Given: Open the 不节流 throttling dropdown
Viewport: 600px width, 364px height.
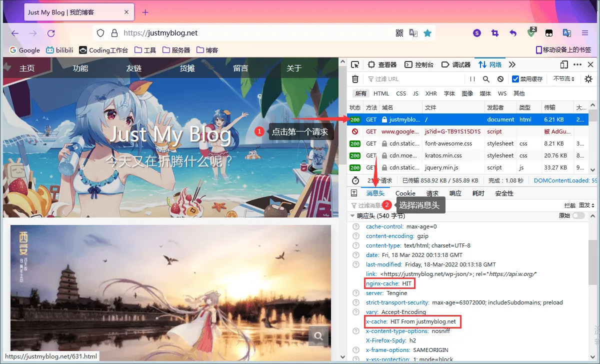Looking at the screenshot, I should (x=563, y=79).
